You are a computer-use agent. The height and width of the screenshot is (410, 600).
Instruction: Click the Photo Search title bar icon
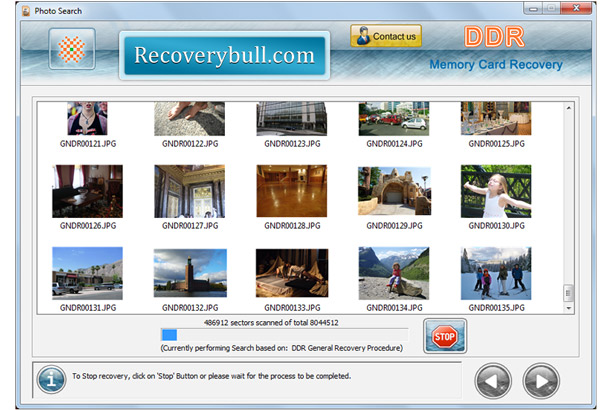(x=26, y=11)
